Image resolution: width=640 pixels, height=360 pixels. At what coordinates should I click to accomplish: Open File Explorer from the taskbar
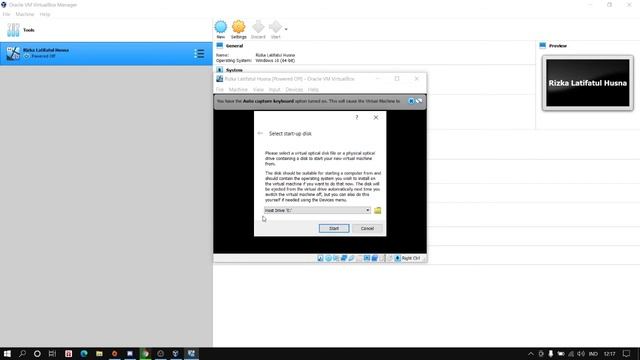(x=99, y=354)
